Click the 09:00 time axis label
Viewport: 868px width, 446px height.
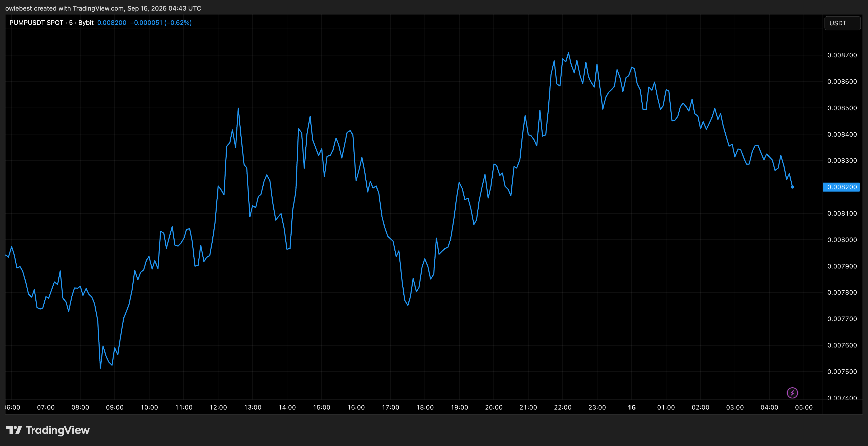(x=115, y=407)
